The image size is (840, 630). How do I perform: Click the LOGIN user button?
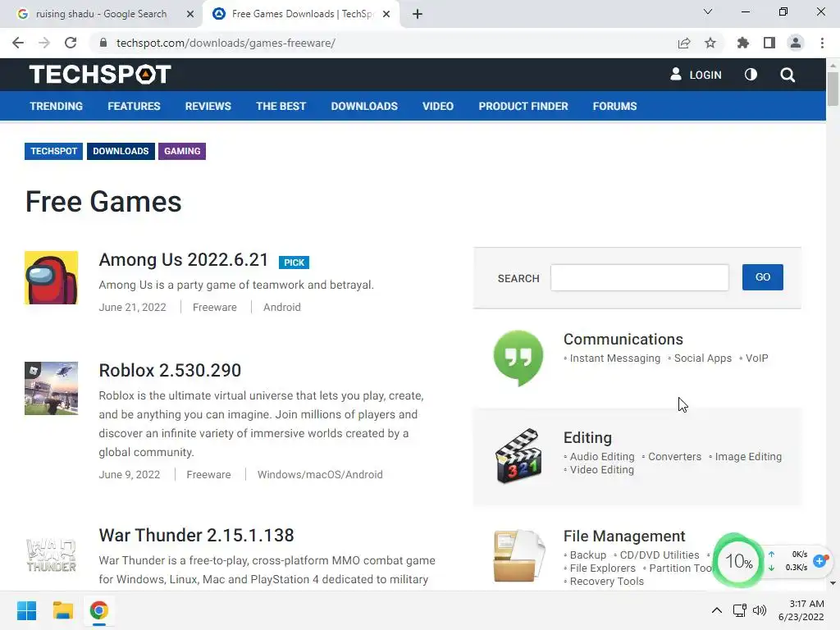(x=696, y=75)
